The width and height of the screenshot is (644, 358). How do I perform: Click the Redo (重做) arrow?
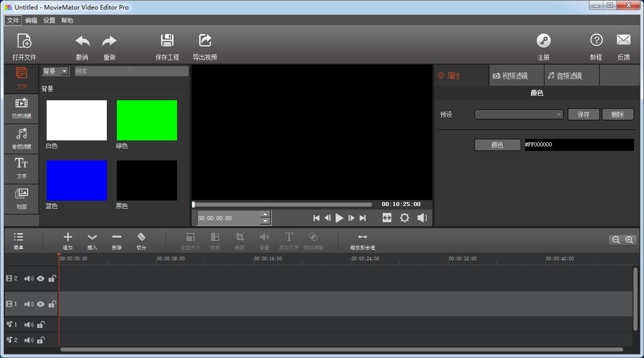tap(109, 41)
